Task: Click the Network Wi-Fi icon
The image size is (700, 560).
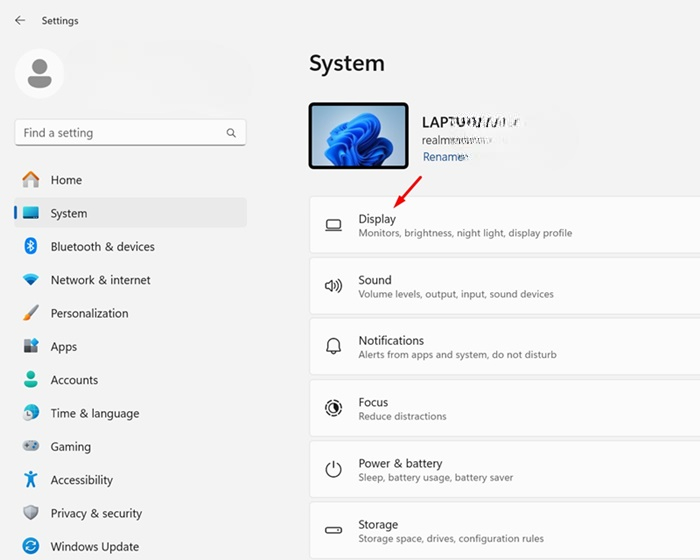Action: pos(31,280)
